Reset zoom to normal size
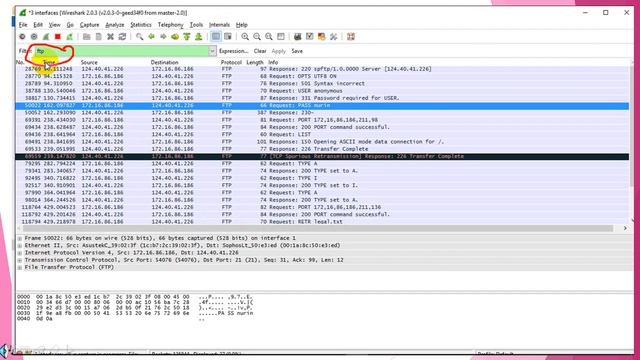Screen dimensions: 640x360 (269, 37)
